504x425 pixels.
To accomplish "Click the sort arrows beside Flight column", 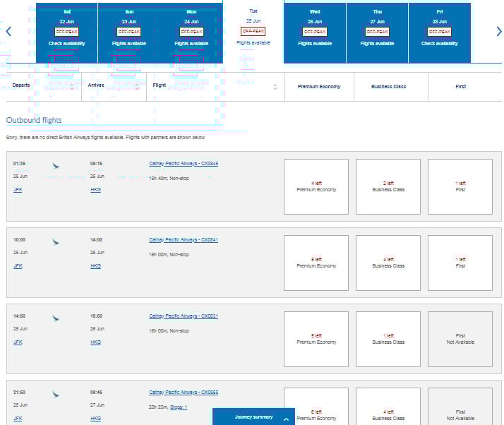I will 275,86.
